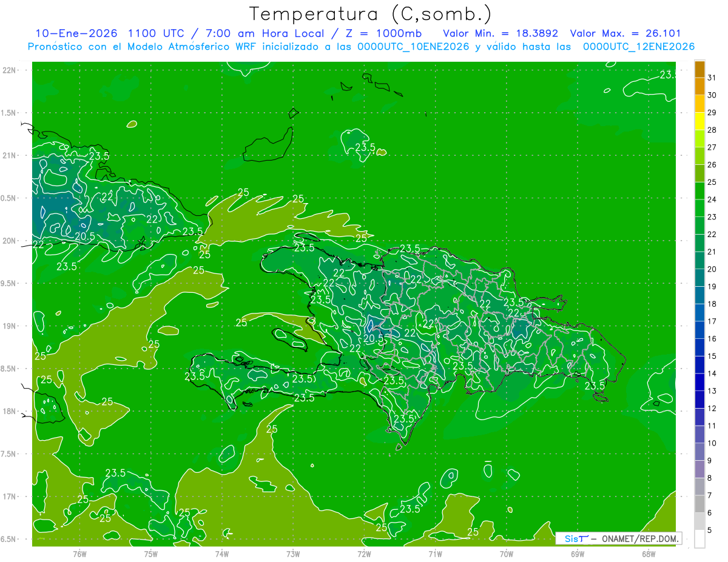Image resolution: width=728 pixels, height=562 pixels.
Task: Click the 'Valor Max. = 26.101' text
Action: (x=625, y=33)
